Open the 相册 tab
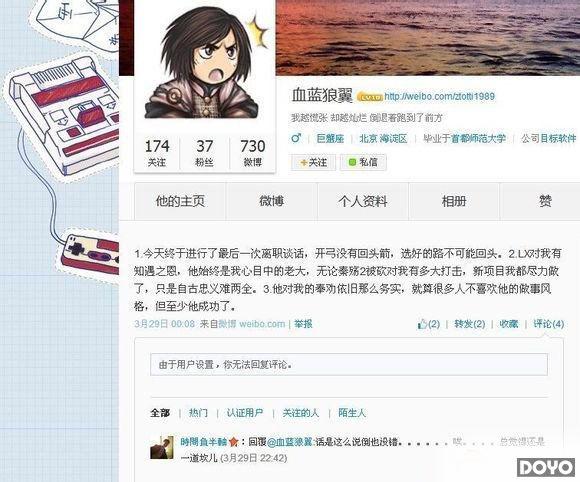Viewport: 580px width, 482px height. click(x=454, y=201)
